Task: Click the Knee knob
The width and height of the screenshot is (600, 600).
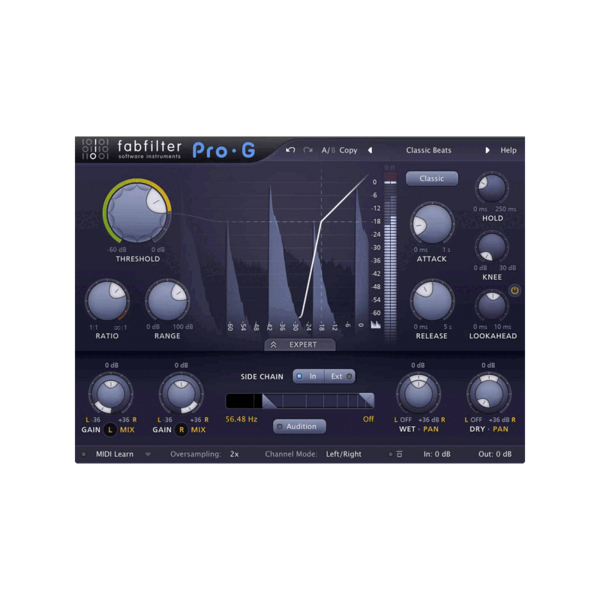Action: click(492, 247)
